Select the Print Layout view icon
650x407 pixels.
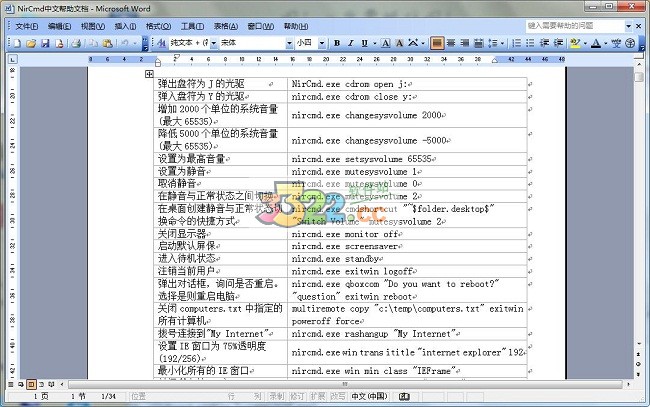(x=31, y=384)
